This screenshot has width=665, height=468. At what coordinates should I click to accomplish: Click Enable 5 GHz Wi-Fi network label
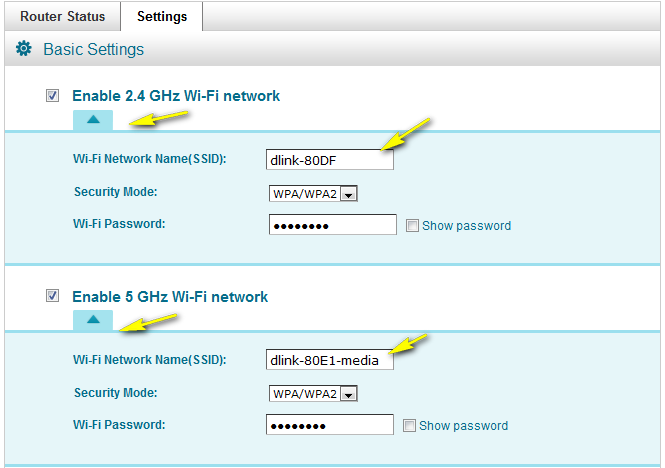170,296
